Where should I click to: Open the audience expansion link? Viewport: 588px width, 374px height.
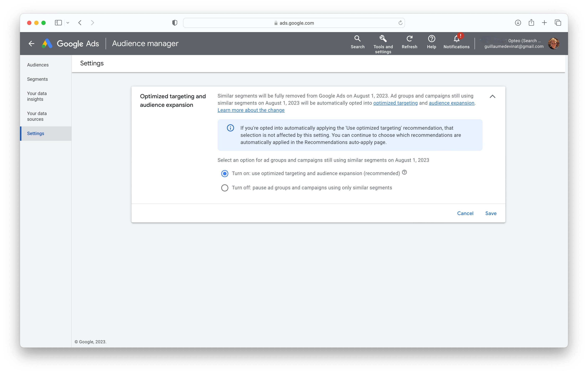[452, 103]
